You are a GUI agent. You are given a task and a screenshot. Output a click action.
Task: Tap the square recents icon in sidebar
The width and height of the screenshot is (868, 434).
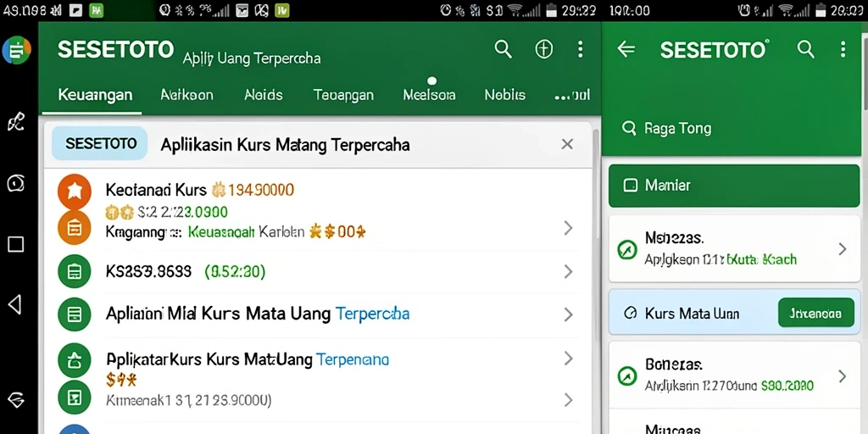click(x=15, y=244)
